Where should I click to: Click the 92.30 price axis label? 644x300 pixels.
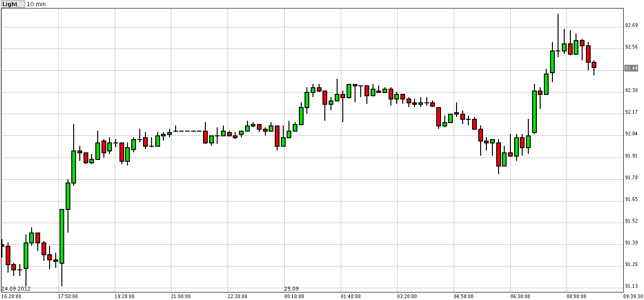point(631,91)
